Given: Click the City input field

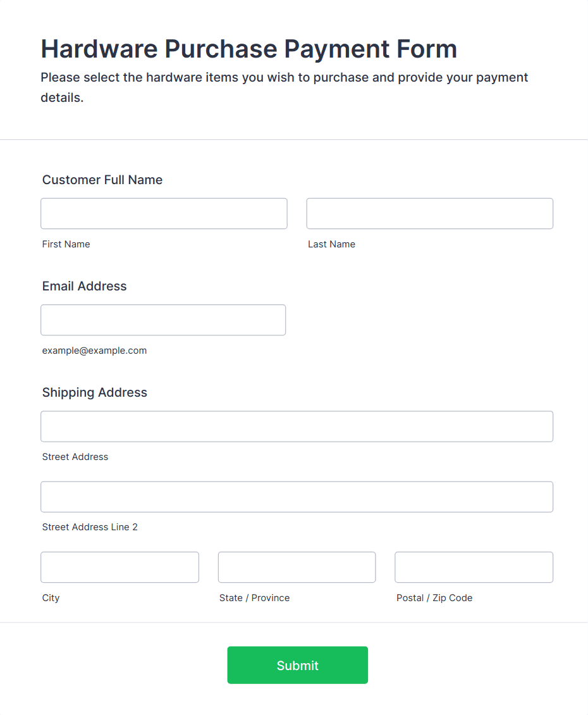Looking at the screenshot, I should (x=119, y=567).
